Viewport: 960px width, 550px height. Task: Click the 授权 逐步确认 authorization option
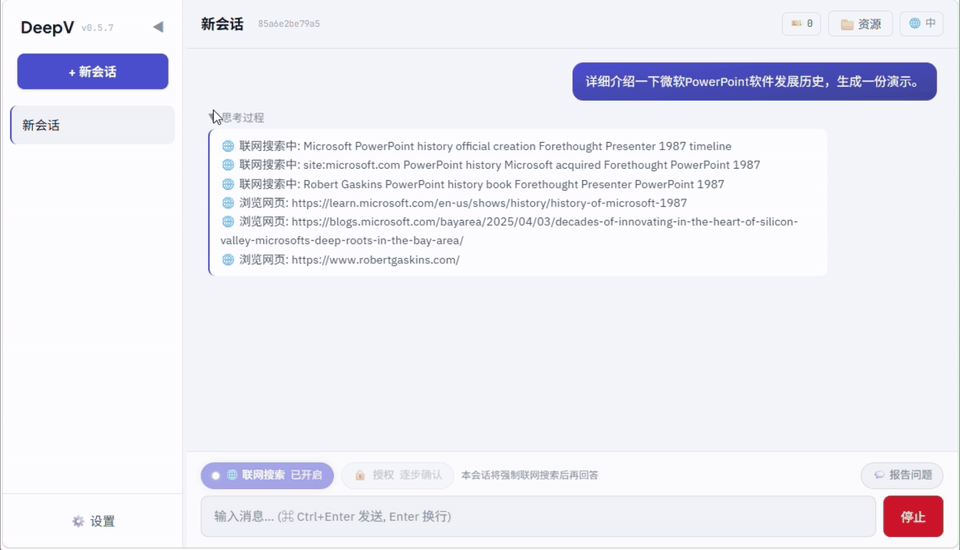(x=397, y=475)
